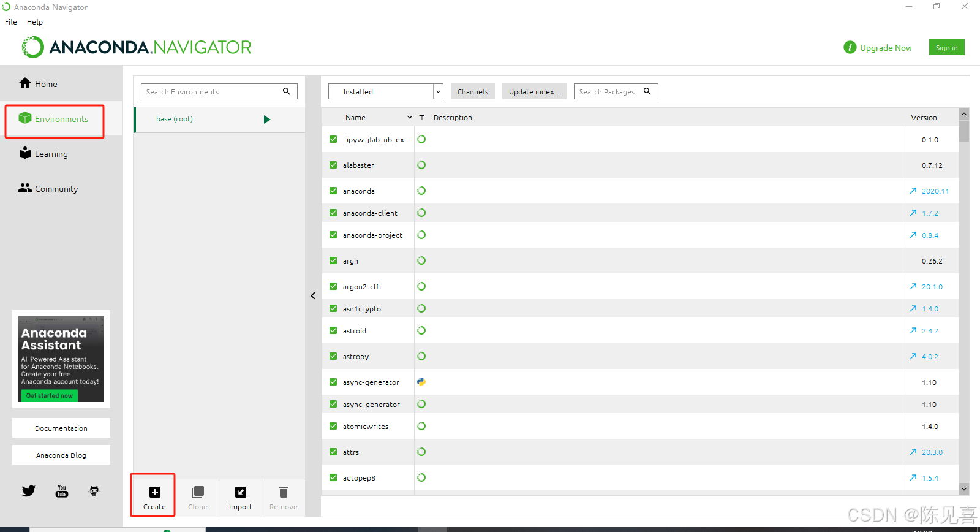Open the Learning section
This screenshot has width=980, height=532.
pyautogui.click(x=43, y=154)
